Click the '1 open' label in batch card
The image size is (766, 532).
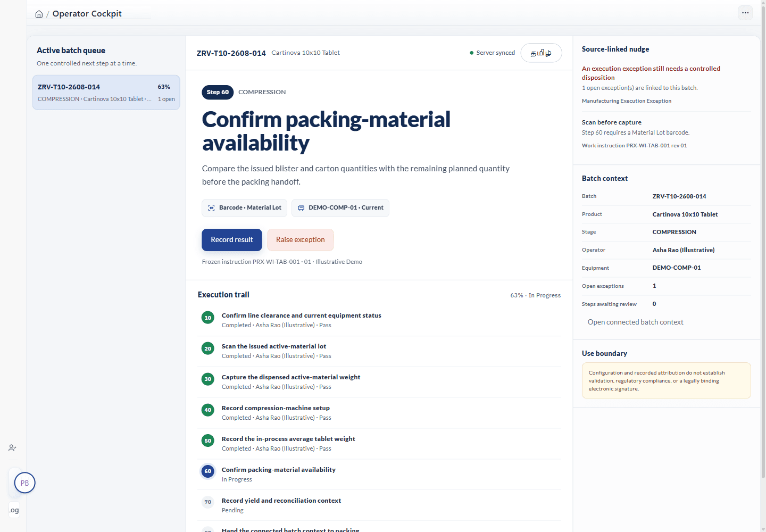[x=166, y=99]
